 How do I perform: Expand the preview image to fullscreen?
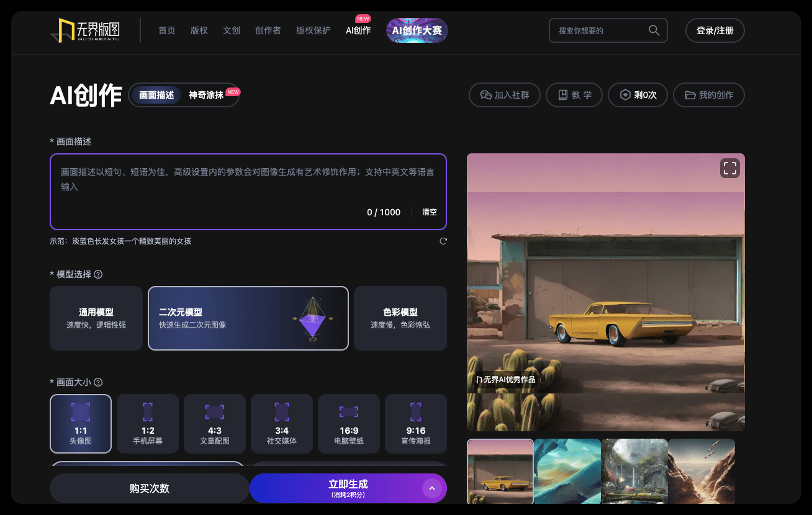pyautogui.click(x=730, y=168)
